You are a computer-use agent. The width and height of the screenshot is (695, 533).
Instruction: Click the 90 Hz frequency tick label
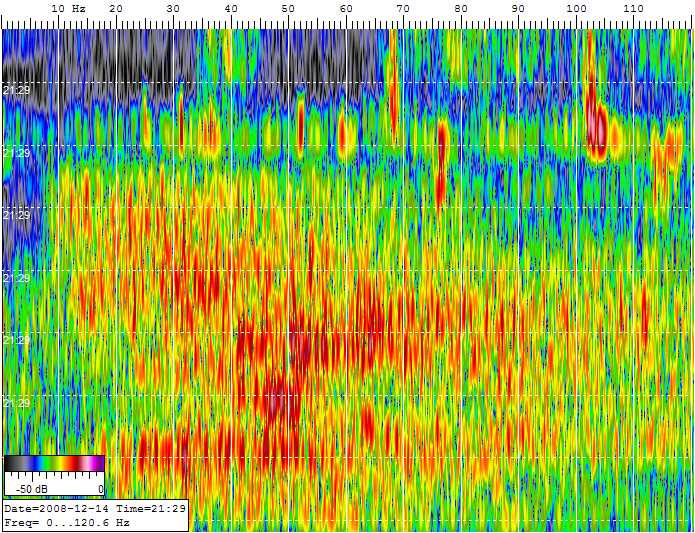tap(518, 8)
